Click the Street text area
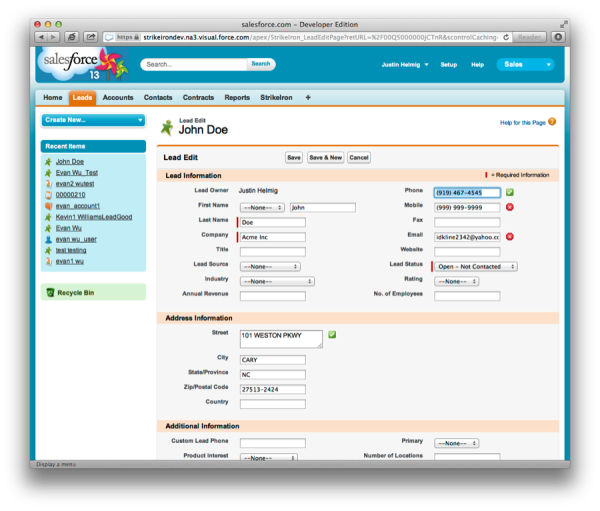 pos(281,339)
